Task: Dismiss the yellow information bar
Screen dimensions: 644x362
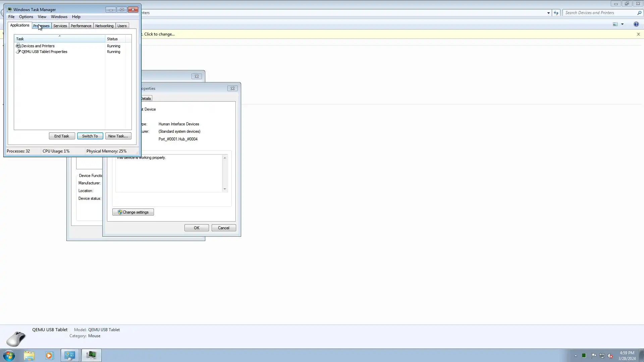Action: pos(638,34)
